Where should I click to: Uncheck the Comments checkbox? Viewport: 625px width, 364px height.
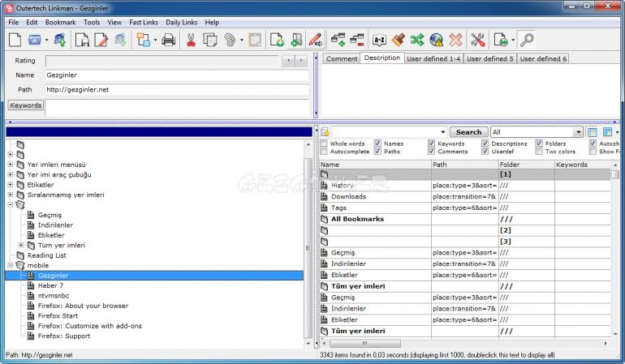click(431, 152)
